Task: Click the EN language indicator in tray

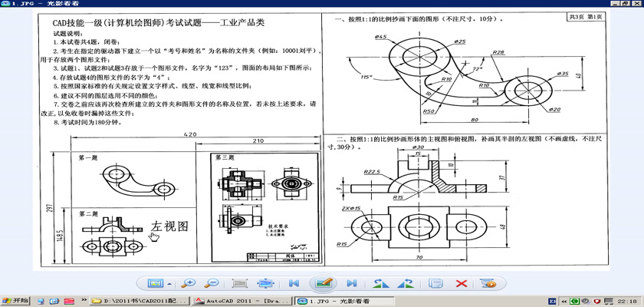Action: pyautogui.click(x=552, y=302)
